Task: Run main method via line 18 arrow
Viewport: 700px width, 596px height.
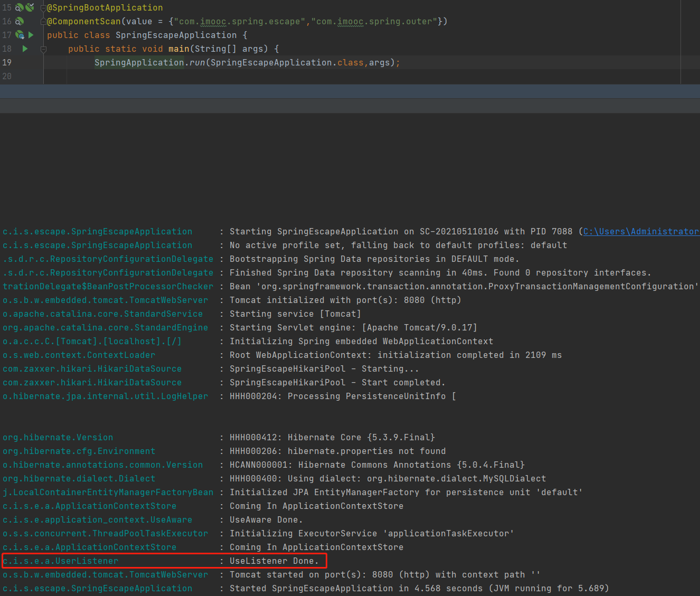Action: point(25,49)
